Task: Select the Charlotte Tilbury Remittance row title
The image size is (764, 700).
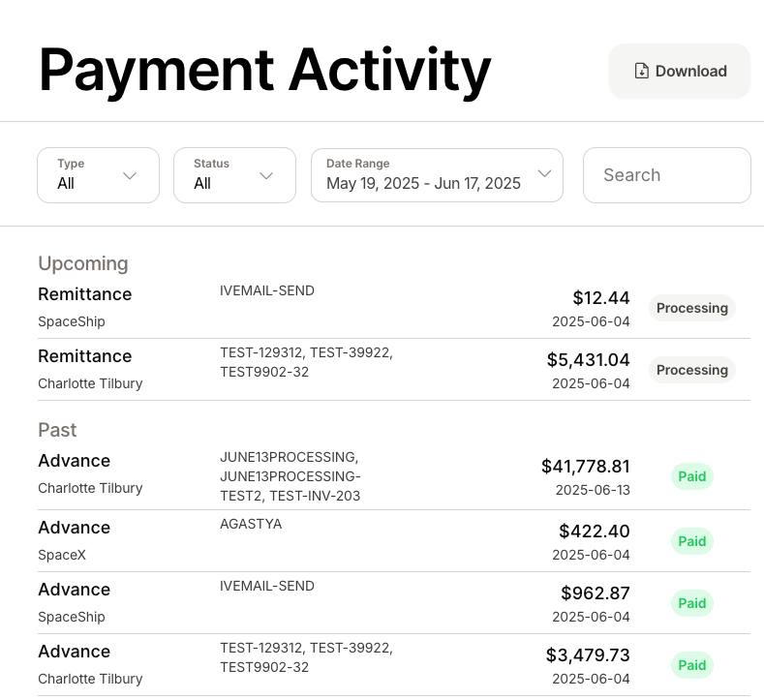Action: point(85,356)
